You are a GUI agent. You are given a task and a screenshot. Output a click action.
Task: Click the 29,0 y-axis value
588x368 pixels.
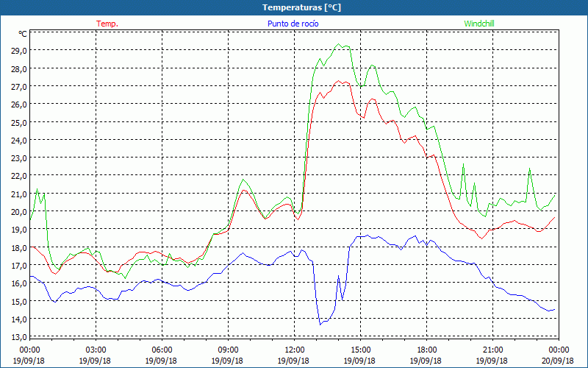(19, 51)
